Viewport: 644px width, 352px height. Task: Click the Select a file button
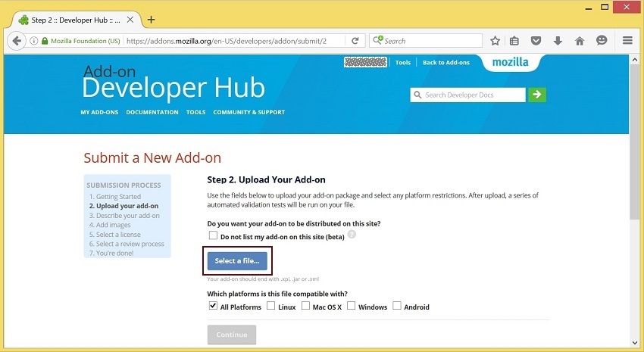[x=237, y=261]
